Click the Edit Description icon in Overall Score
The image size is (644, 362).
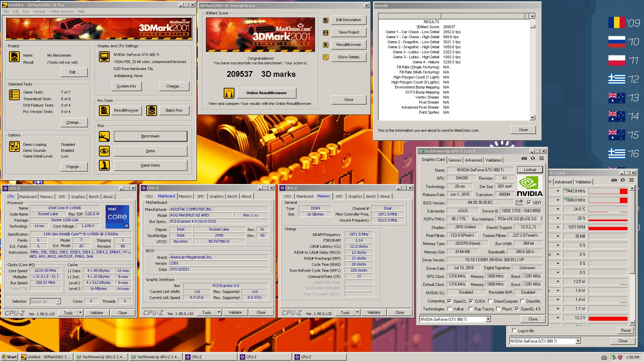point(325,20)
